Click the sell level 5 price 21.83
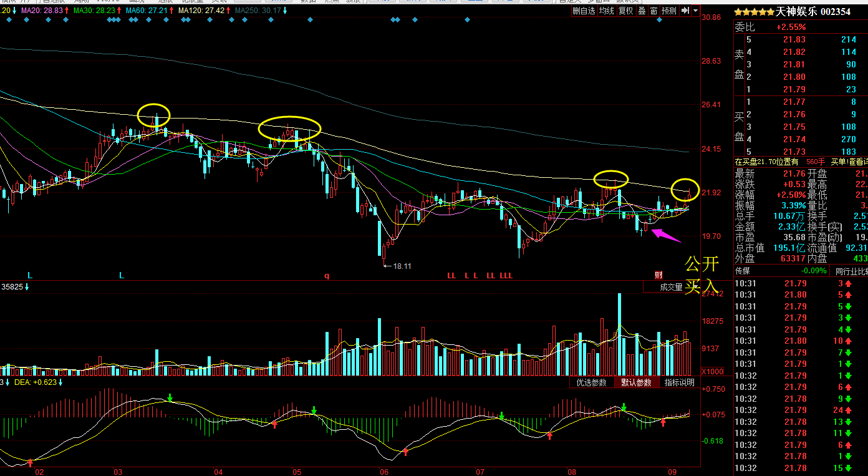The image size is (868, 476). click(x=794, y=40)
